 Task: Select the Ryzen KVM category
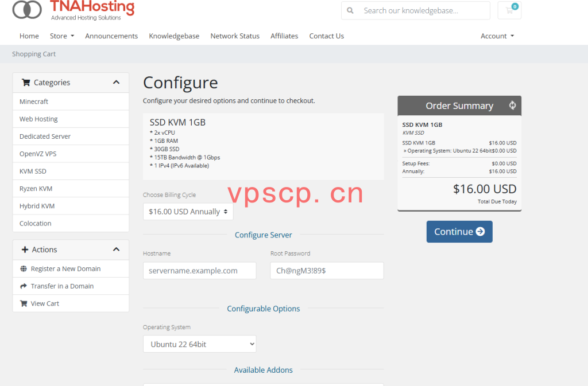point(71,189)
